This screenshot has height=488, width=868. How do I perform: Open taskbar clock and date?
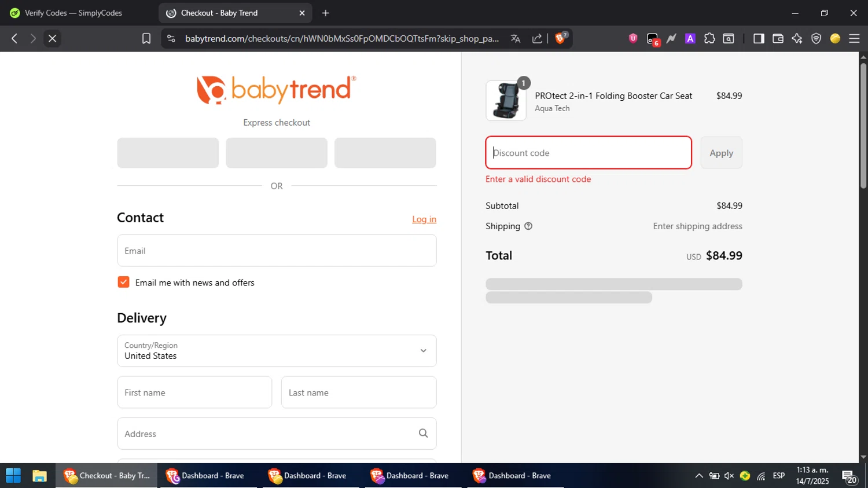[x=812, y=476]
